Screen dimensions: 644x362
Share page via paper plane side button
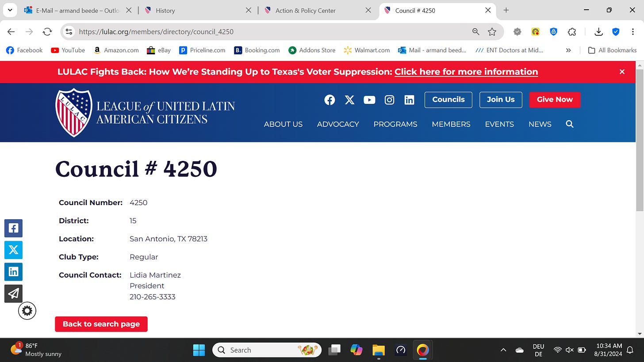13,293
